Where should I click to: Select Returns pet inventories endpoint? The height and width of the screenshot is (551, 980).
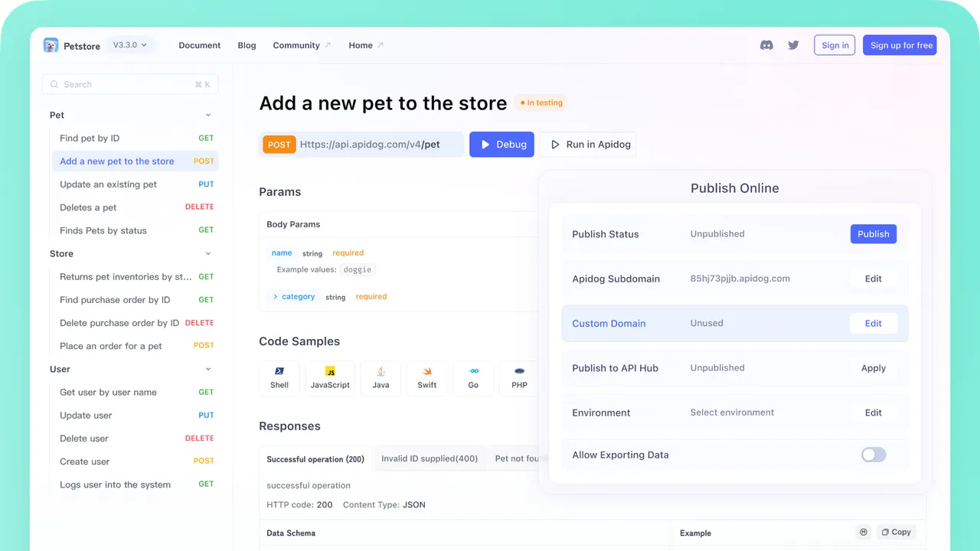click(136, 277)
